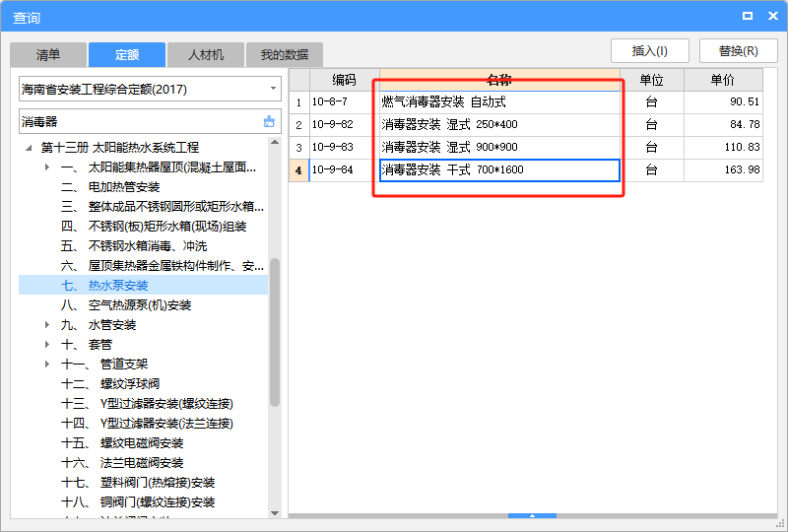Click tree scrollbar down arrow
788x532 pixels.
pyautogui.click(x=275, y=513)
